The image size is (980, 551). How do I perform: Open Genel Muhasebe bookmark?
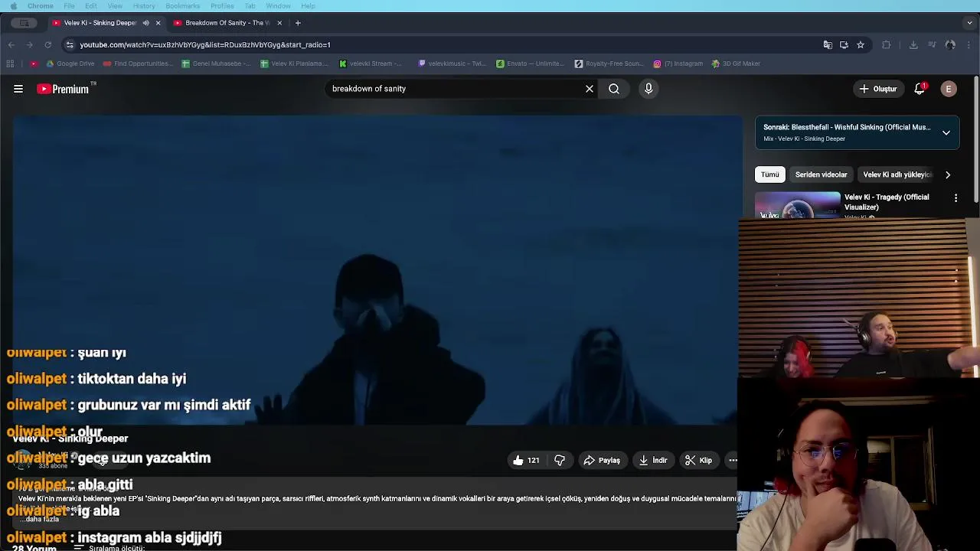tap(217, 64)
